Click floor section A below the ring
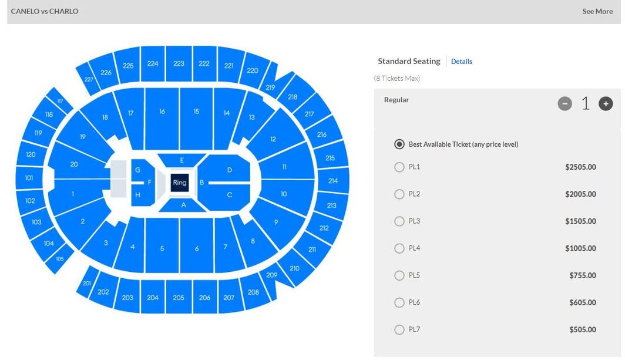The image size is (625, 364). click(x=183, y=205)
